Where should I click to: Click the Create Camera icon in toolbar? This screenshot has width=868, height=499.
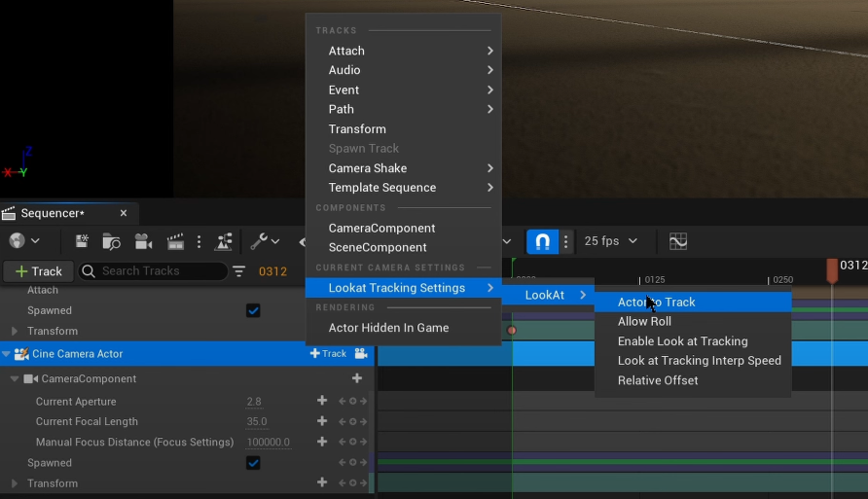(x=144, y=241)
